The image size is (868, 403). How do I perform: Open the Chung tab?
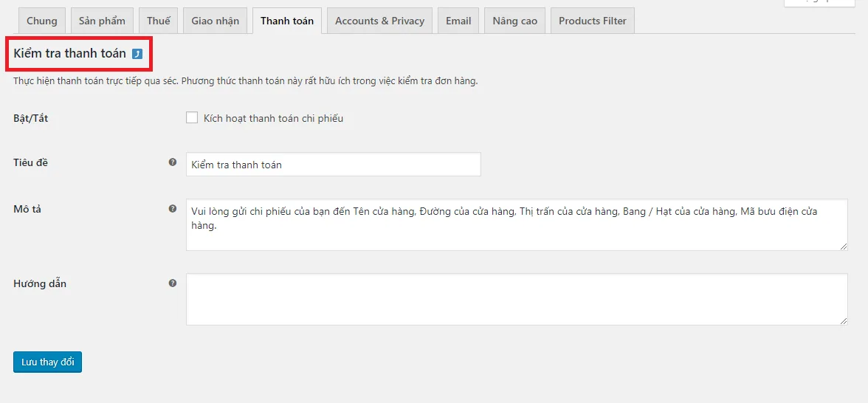coord(42,21)
